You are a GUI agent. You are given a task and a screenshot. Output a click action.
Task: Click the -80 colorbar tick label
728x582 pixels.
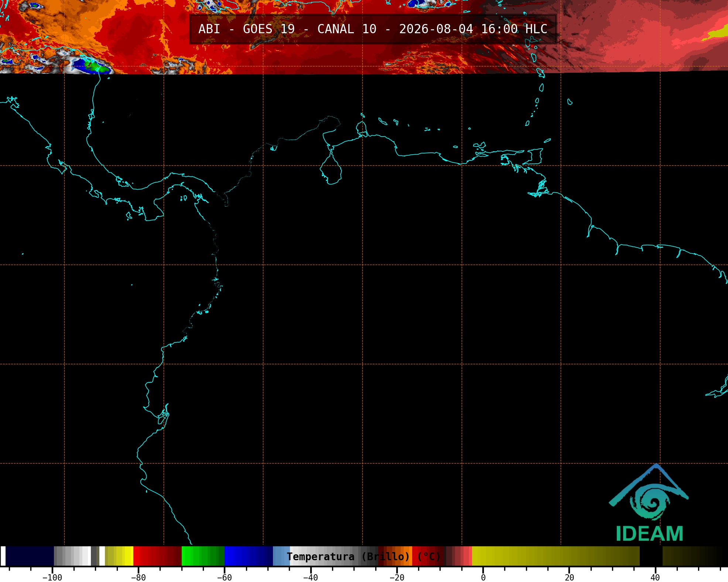(138, 578)
